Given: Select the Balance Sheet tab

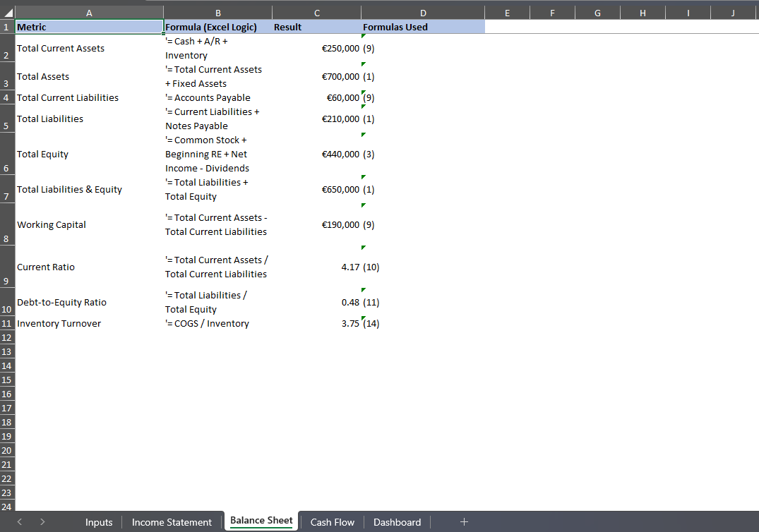Looking at the screenshot, I should click(x=261, y=521).
